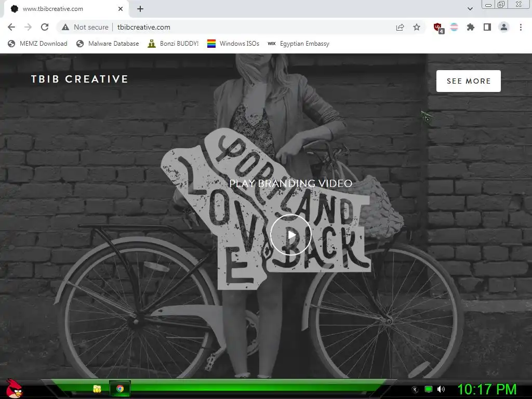Open the Windows ISOs bookmark

[x=233, y=44]
